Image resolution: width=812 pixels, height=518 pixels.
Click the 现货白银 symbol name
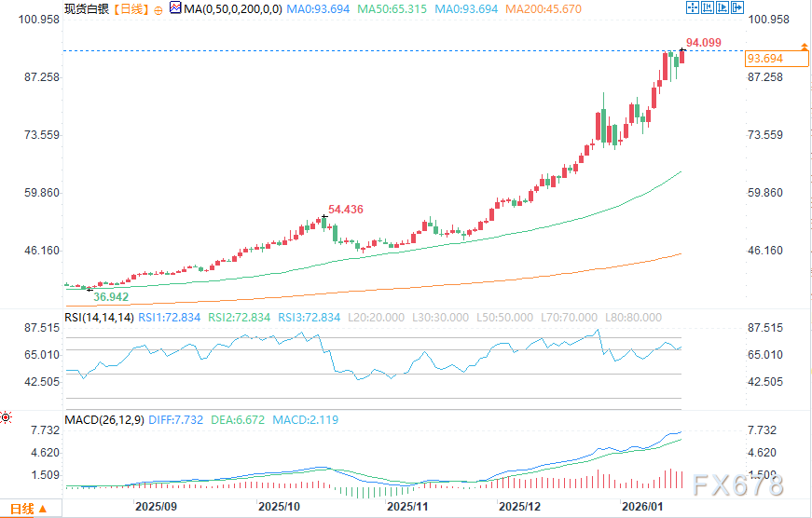(84, 8)
